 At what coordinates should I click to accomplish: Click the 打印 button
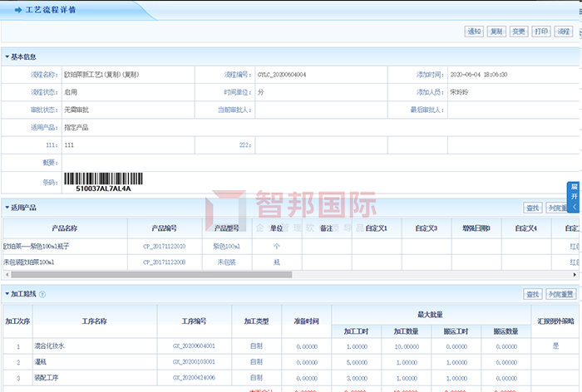coord(541,32)
